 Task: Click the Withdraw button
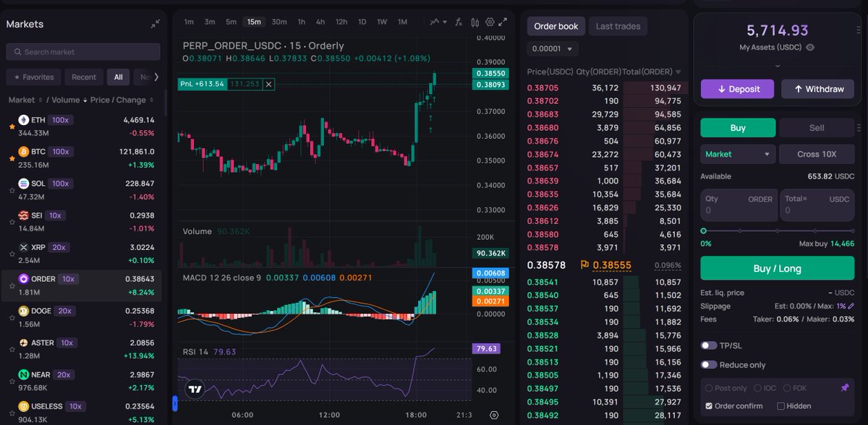point(818,89)
